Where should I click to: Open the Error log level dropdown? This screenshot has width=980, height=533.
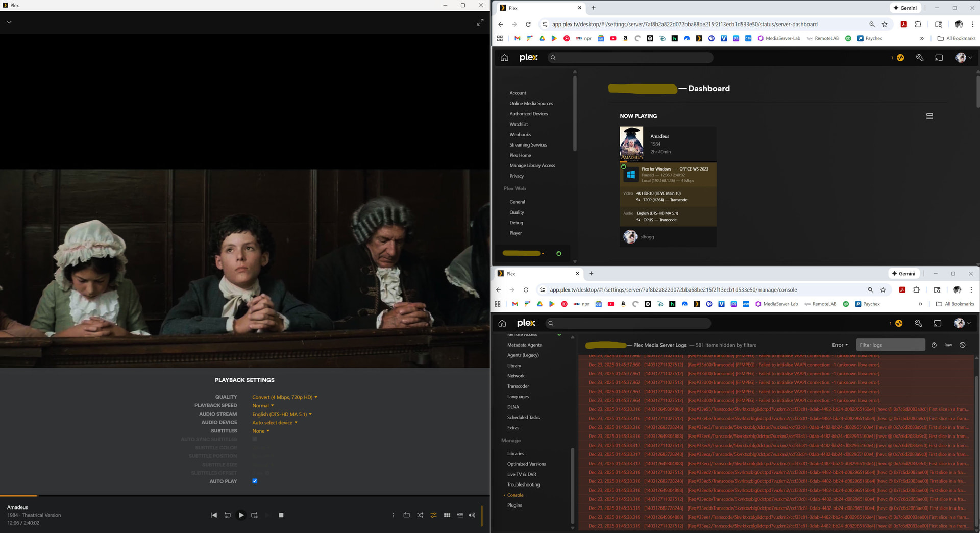840,345
